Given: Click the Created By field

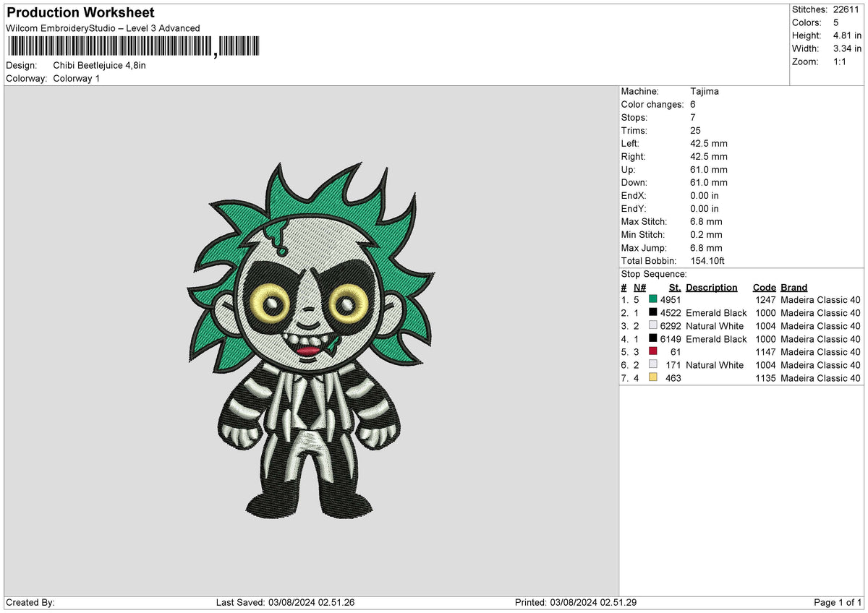Looking at the screenshot, I should (x=29, y=601).
